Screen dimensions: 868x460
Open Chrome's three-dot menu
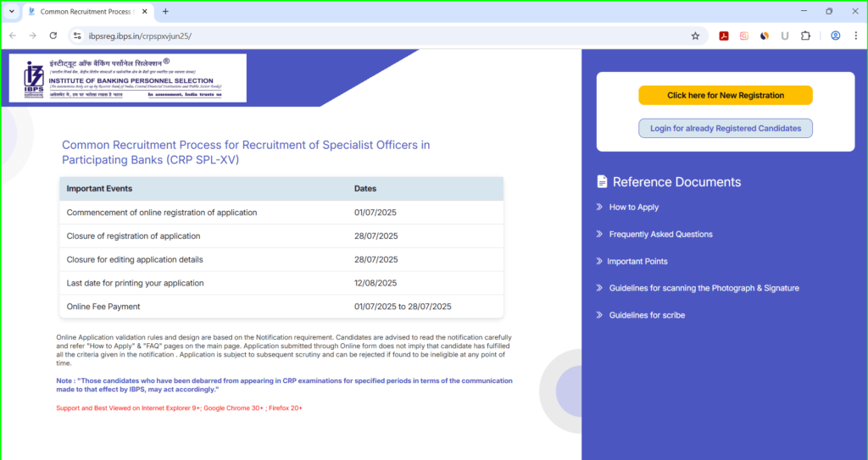click(x=856, y=36)
